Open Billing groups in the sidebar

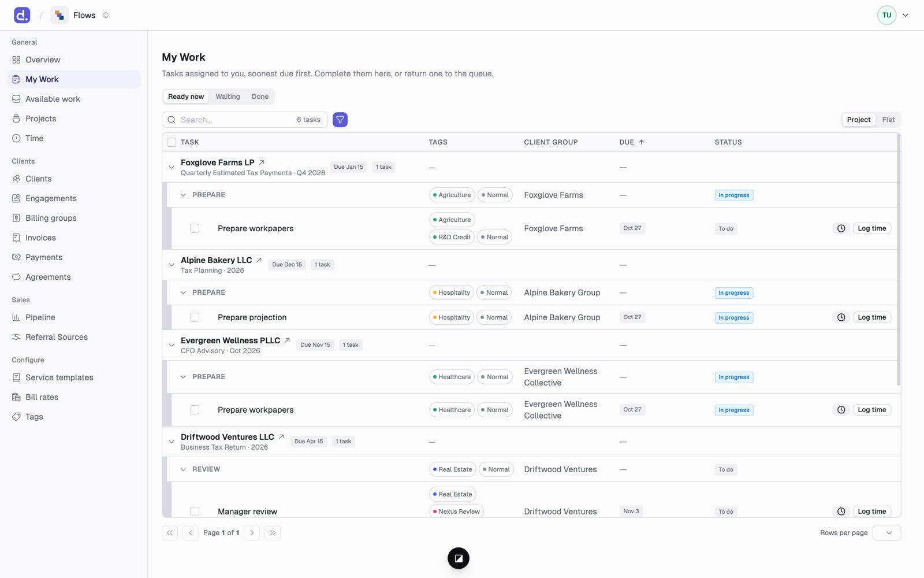tap(74, 218)
